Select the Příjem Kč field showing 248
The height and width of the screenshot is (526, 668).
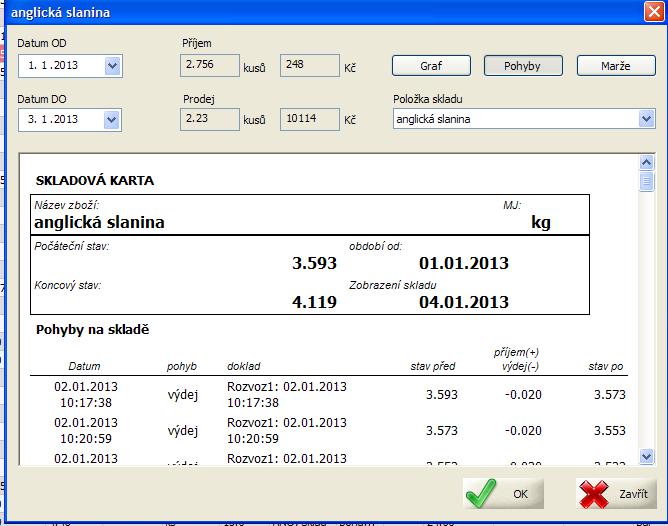tap(307, 66)
